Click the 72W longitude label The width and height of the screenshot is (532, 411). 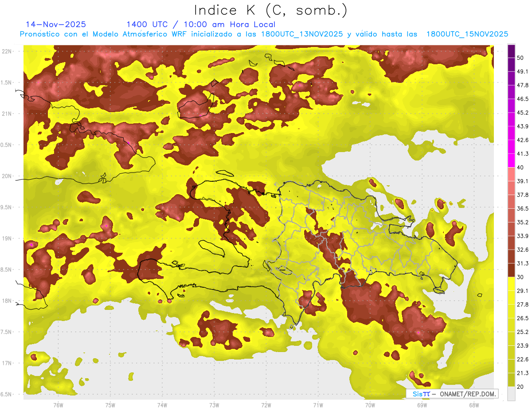point(266,405)
